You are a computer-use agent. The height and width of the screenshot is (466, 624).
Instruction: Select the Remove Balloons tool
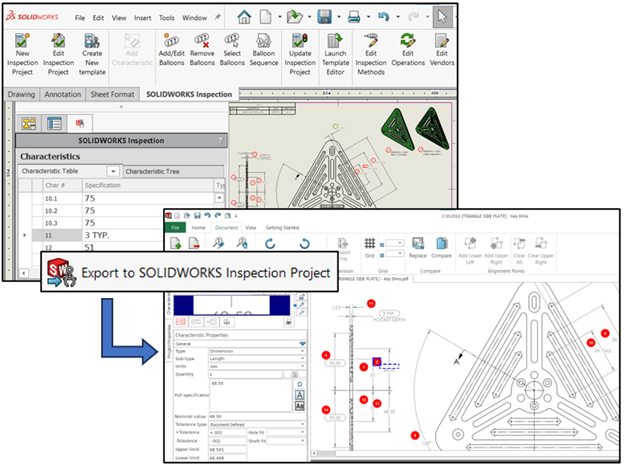[202, 50]
